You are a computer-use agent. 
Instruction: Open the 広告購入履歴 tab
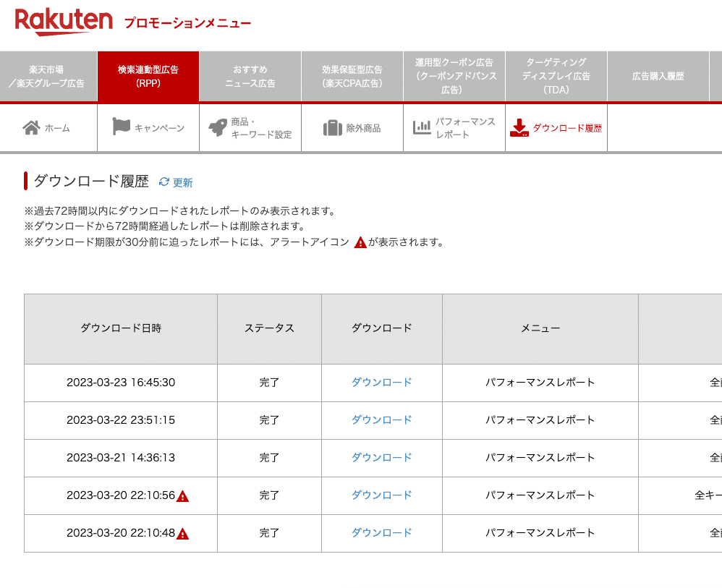[658, 77]
